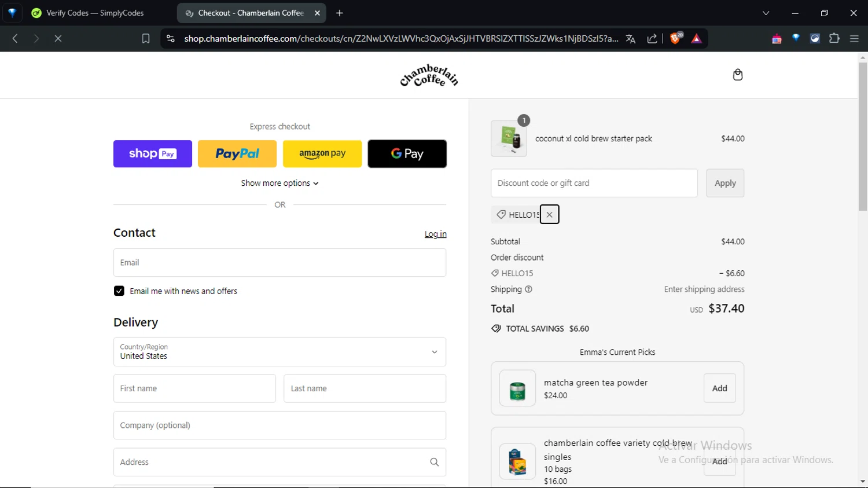Open the browser main menu
This screenshot has width=868, height=488.
click(x=854, y=39)
